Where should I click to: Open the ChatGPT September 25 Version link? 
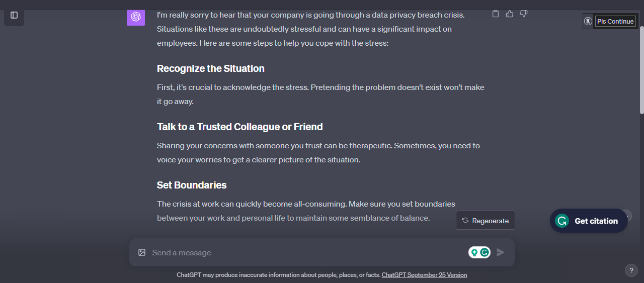[x=424, y=275]
